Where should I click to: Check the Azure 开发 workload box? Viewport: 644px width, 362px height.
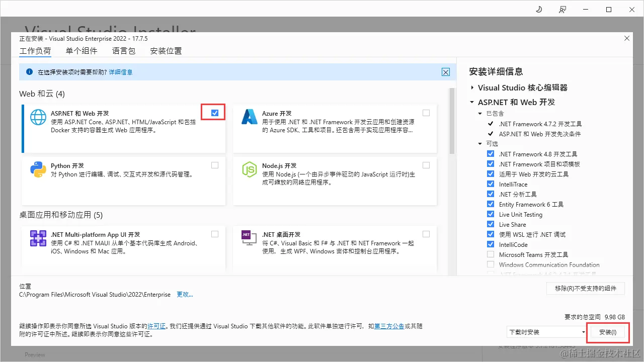point(426,113)
